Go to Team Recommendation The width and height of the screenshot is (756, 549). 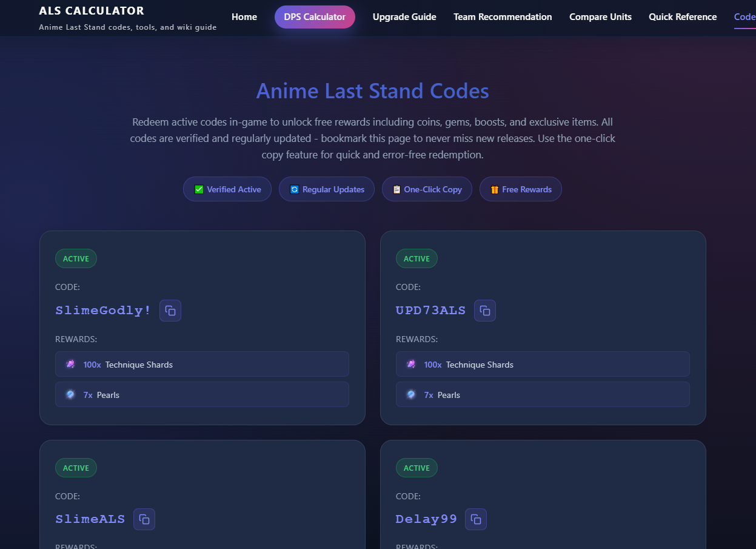point(502,17)
